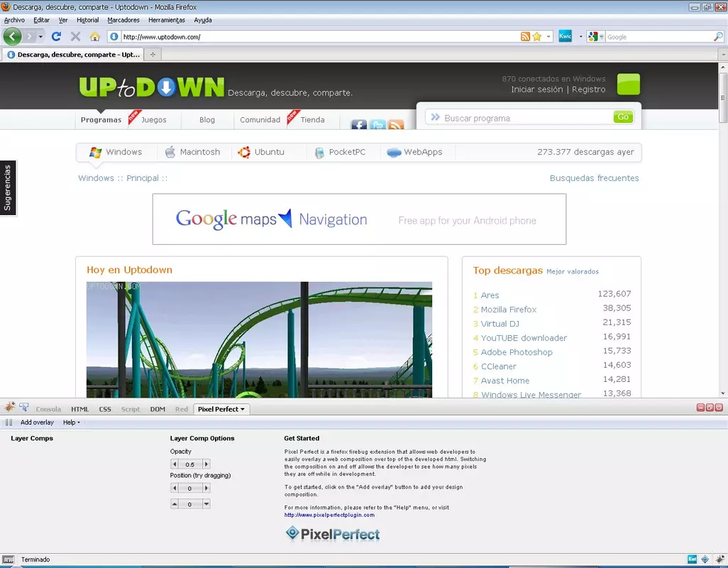Open the Kwic dropdown arrow
The height and width of the screenshot is (568, 728).
click(x=580, y=37)
